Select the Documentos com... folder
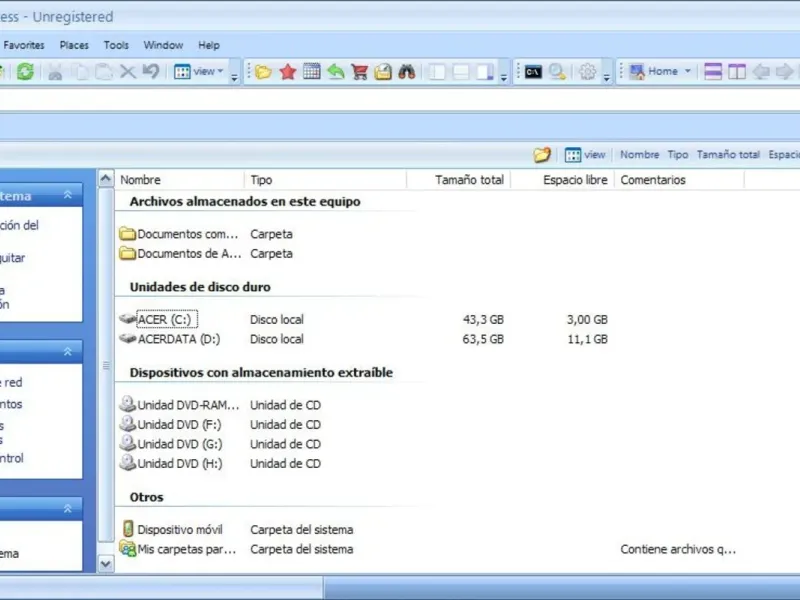The image size is (800, 600). (x=179, y=234)
